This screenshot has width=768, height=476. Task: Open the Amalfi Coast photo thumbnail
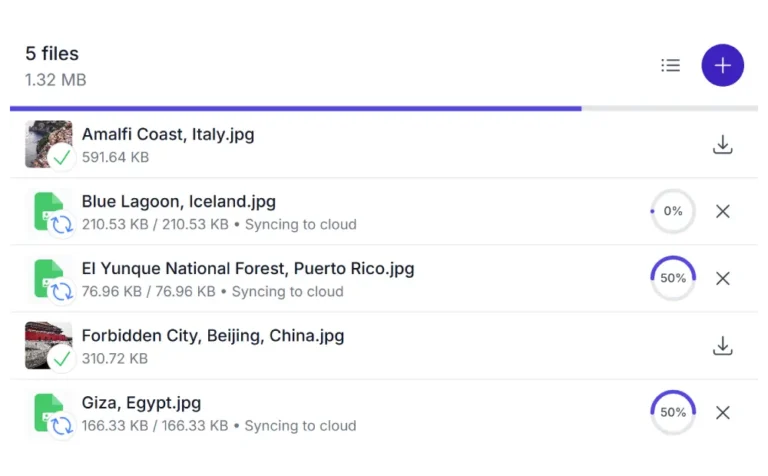point(48,144)
